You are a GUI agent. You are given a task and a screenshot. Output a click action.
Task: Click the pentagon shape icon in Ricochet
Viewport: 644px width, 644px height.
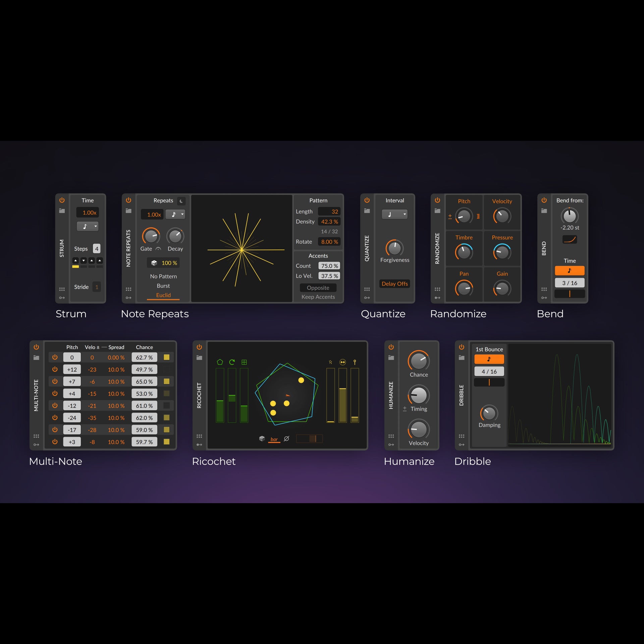(220, 362)
